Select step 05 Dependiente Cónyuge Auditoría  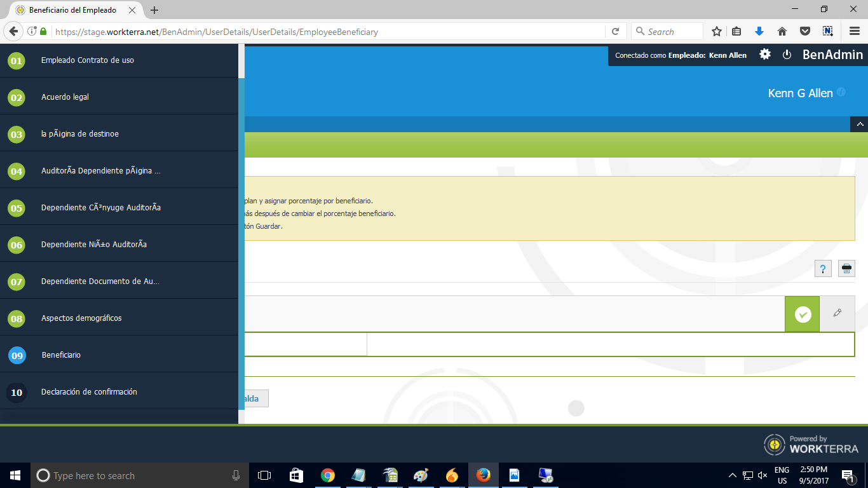[119, 208]
